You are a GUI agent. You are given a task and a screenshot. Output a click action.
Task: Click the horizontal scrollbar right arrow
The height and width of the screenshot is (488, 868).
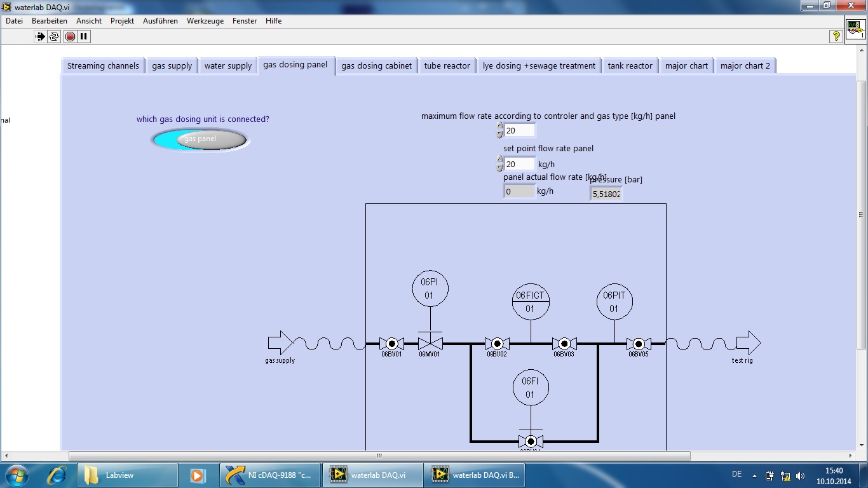[851, 456]
